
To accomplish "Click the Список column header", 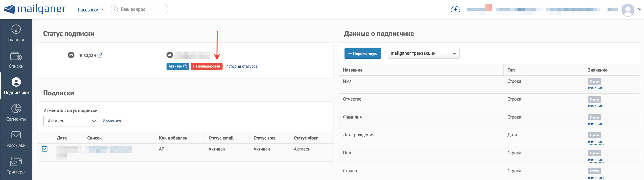I will (94, 138).
